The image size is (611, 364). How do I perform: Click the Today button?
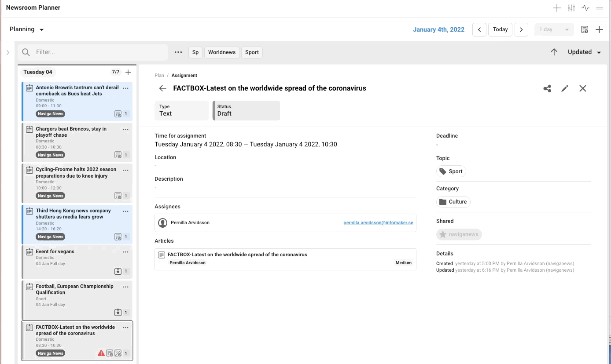pos(500,29)
